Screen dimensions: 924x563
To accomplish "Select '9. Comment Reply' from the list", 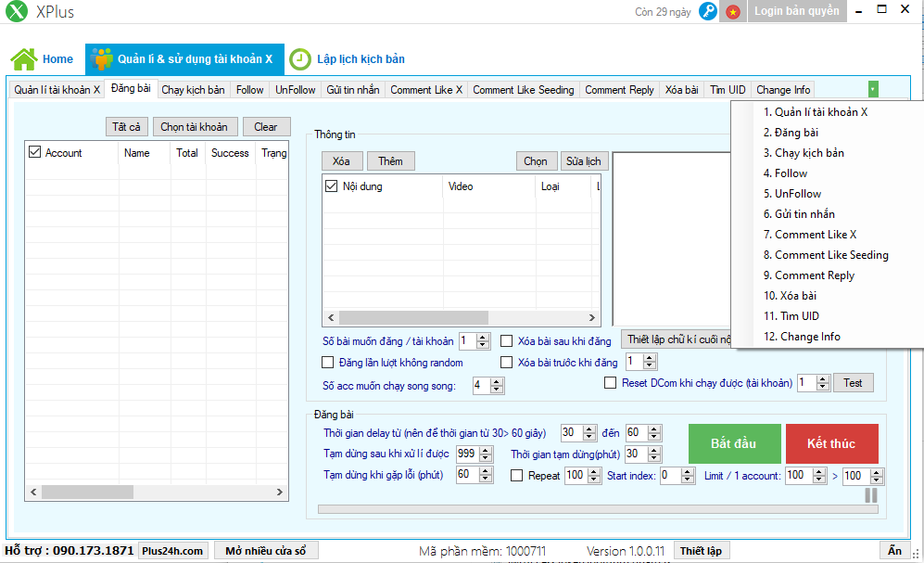I will [x=809, y=275].
